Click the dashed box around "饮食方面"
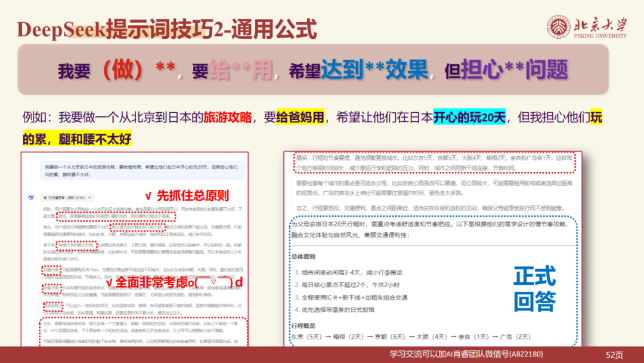Image resolution: width=644 pixels, height=363 pixels. click(51, 287)
